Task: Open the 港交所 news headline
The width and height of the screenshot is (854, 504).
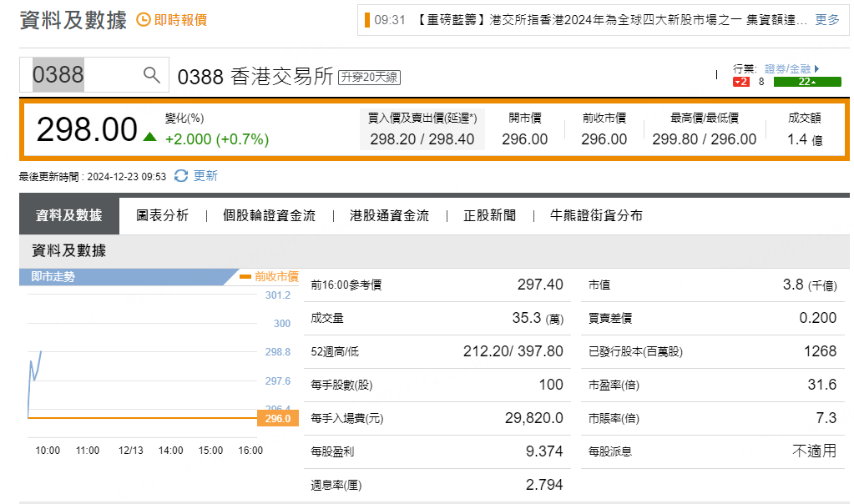Action: [610, 20]
